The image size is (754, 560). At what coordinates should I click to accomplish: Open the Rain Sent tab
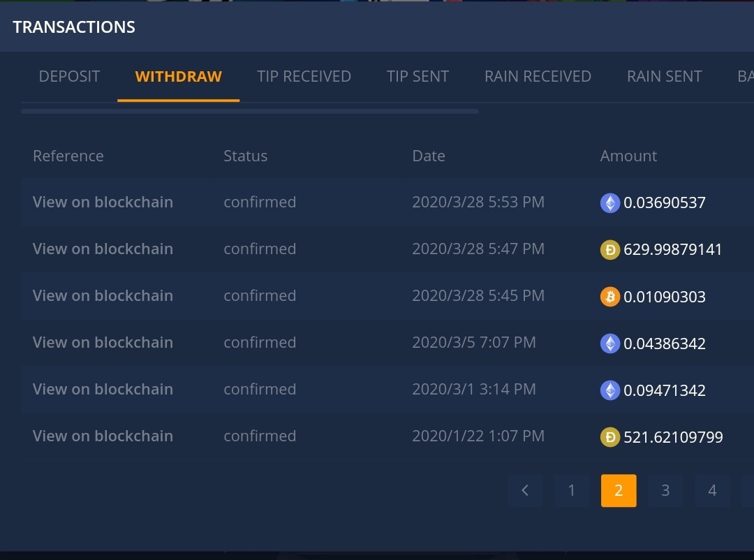point(664,76)
